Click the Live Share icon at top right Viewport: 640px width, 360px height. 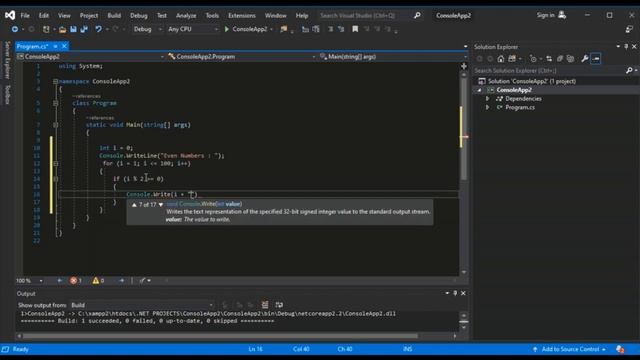[629, 29]
